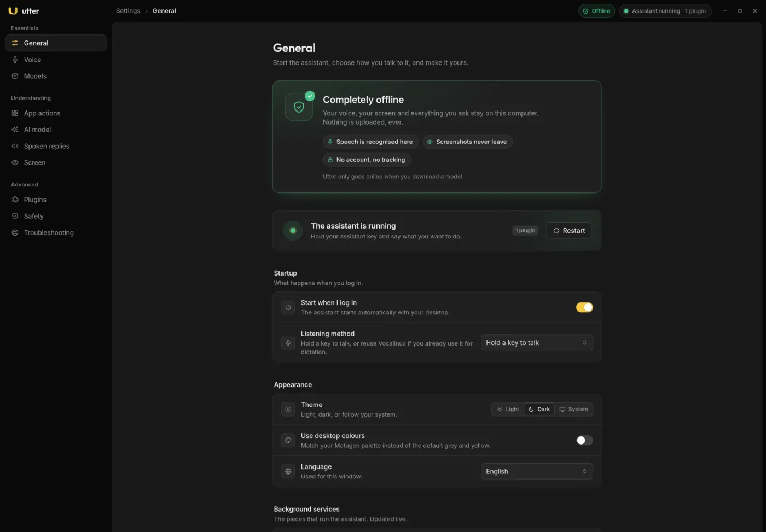Click the Assistant running status pill
Screen dimensions: 766x532
(x=665, y=11)
